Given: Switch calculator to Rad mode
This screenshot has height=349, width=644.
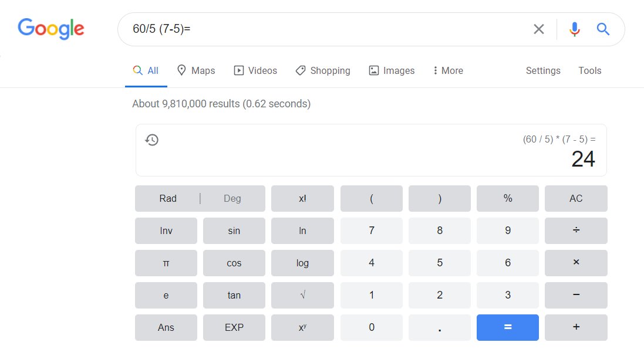Looking at the screenshot, I should coord(167,198).
